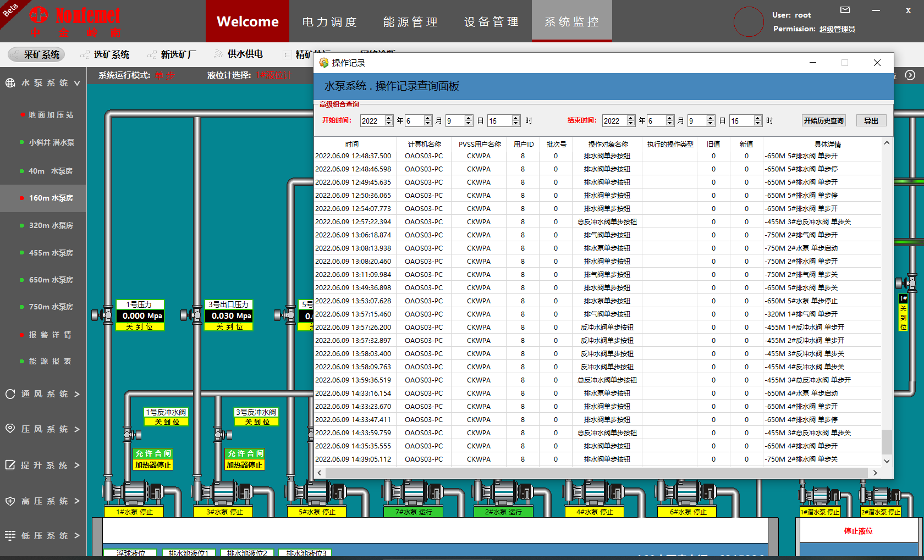Viewport: 924px width, 560px height.
Task: Click the horizontal scrollbar right arrow
Action: (x=875, y=473)
